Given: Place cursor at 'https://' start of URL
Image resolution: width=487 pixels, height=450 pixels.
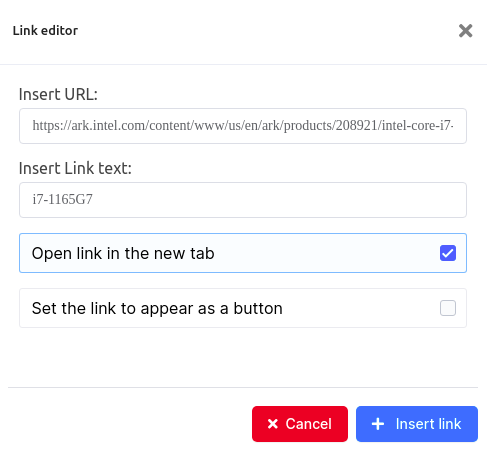Looking at the screenshot, I should click(x=33, y=126).
